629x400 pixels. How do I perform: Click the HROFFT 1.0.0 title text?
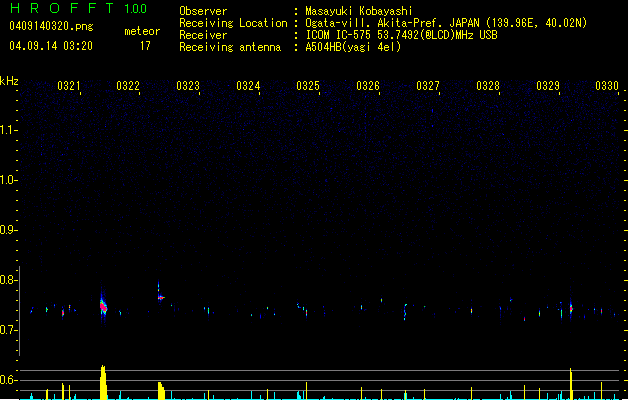pyautogui.click(x=79, y=8)
